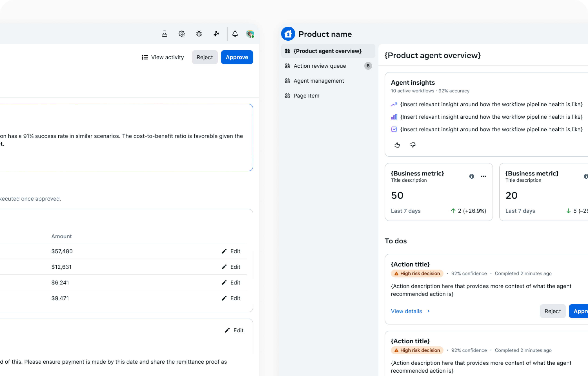This screenshot has height=376, width=588.
Task: Select Action review queue in sidebar
Action: coord(319,66)
